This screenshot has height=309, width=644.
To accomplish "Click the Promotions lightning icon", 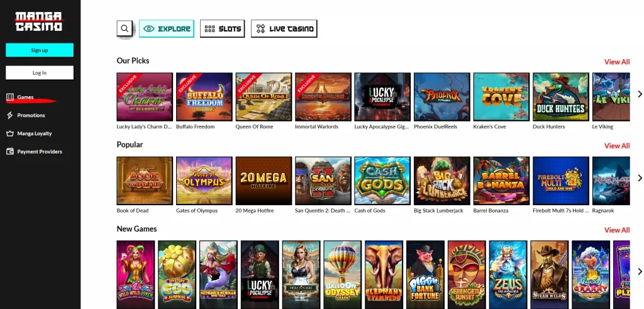I will click(x=10, y=115).
